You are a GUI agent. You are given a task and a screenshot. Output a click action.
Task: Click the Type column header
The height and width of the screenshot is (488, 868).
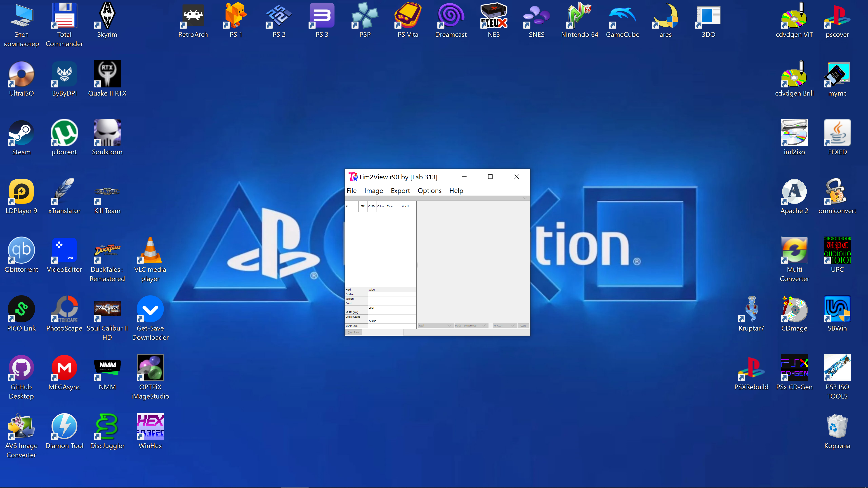point(390,206)
